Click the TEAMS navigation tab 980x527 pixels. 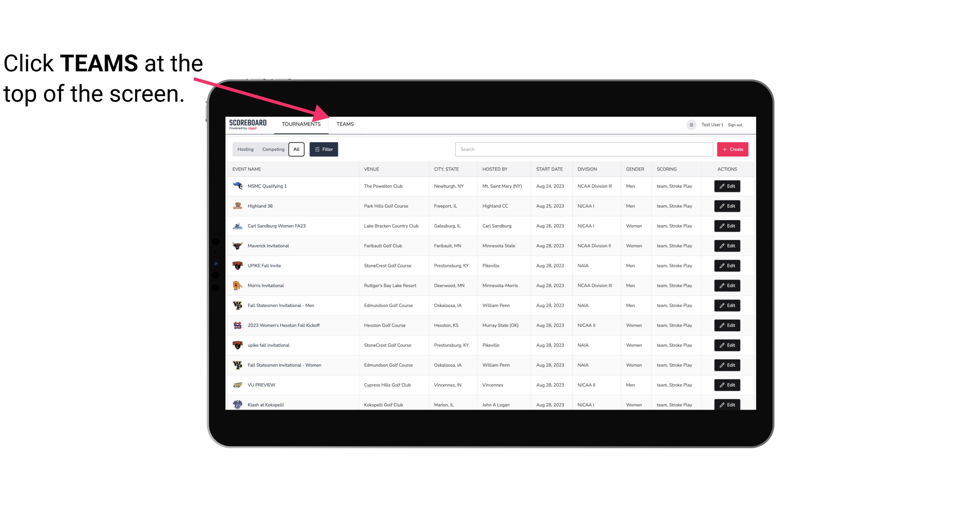344,124
